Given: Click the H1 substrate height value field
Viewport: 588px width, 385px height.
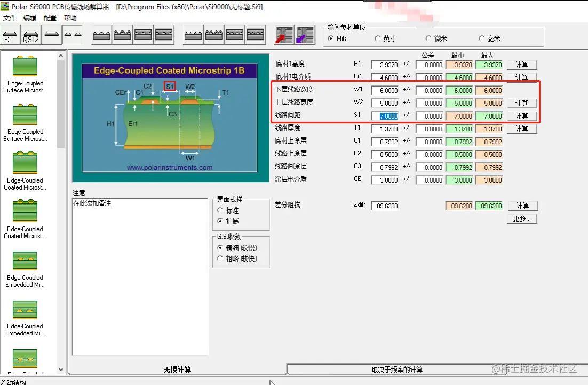Looking at the screenshot, I should [x=385, y=65].
